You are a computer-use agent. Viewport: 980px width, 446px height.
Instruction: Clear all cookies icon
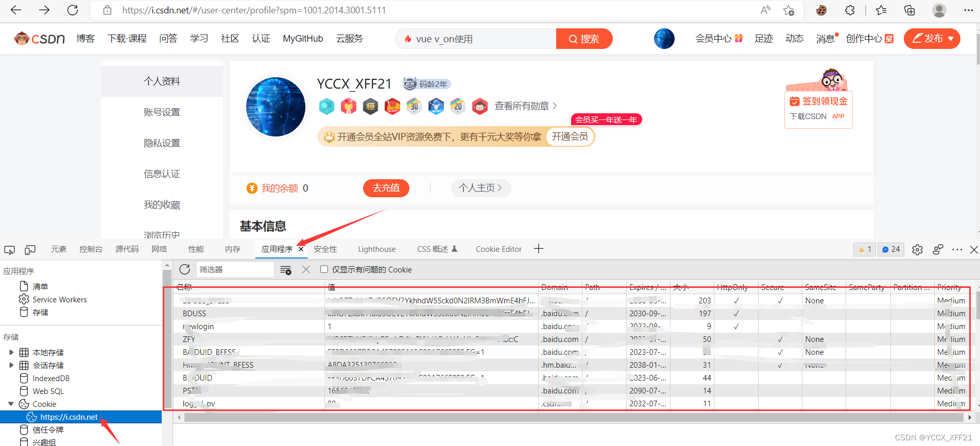click(286, 270)
